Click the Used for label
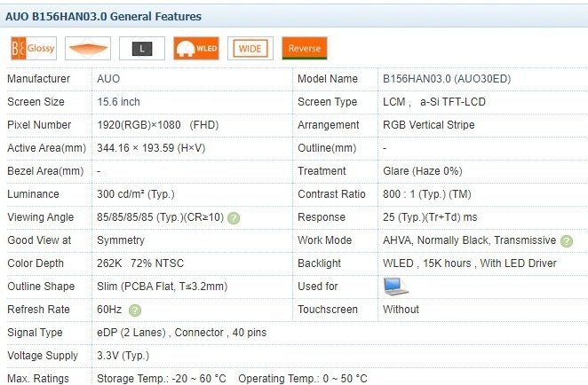Image resolution: width=588 pixels, height=385 pixels. (318, 287)
